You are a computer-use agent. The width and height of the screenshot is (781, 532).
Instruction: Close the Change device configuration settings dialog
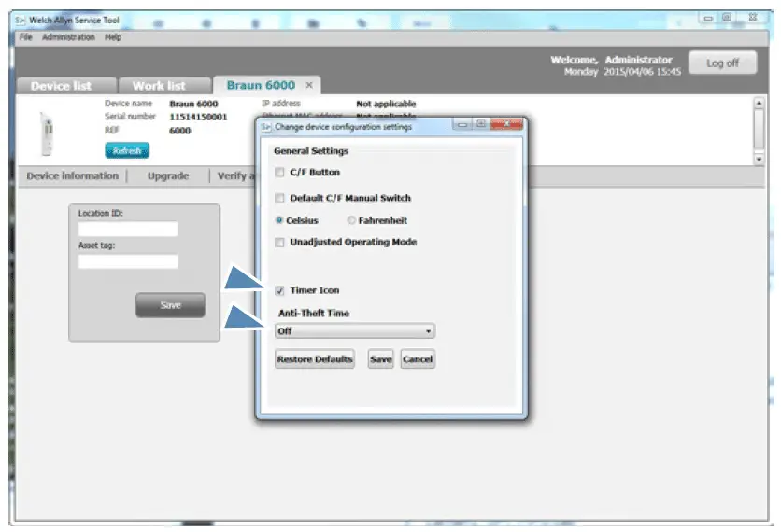point(506,123)
